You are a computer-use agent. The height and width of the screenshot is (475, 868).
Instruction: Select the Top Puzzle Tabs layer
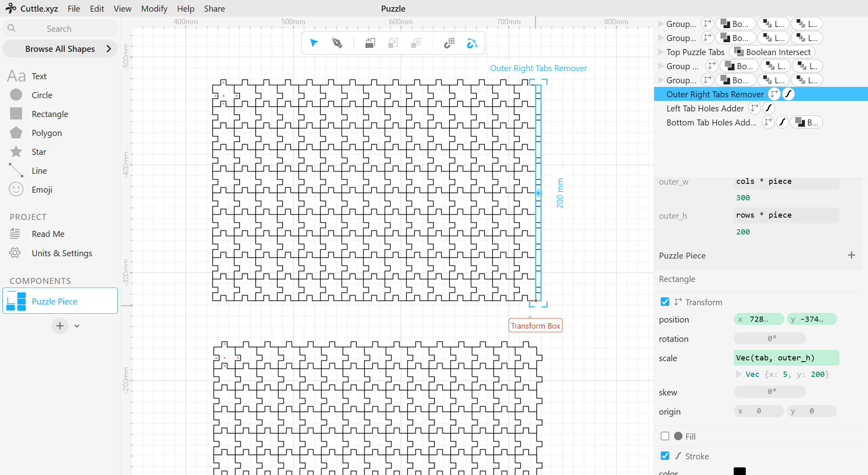(x=695, y=52)
